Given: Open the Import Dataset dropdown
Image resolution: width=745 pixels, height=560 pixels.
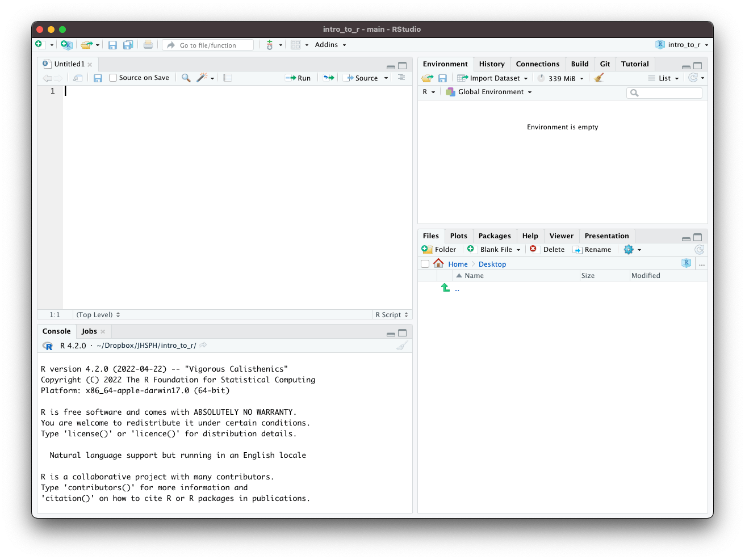Looking at the screenshot, I should point(492,78).
